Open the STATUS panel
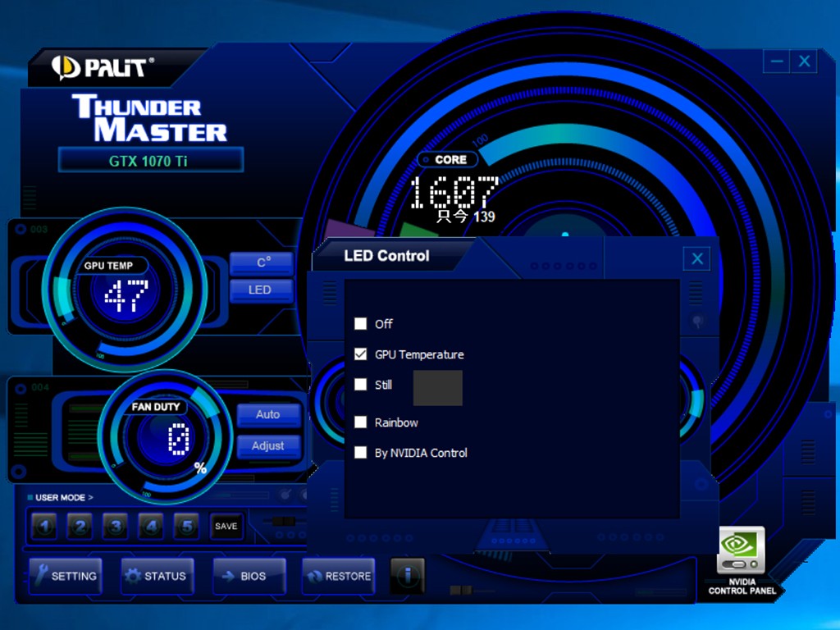840x630 pixels. click(x=157, y=576)
